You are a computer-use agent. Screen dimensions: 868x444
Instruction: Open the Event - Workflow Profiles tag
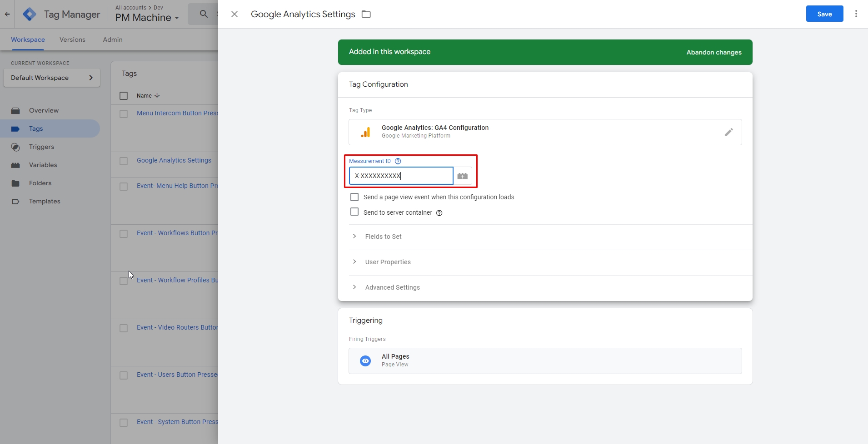point(177,280)
